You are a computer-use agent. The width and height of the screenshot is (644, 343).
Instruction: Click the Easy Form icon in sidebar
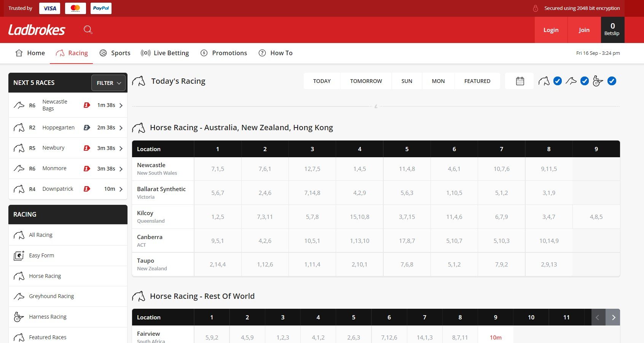(x=19, y=255)
